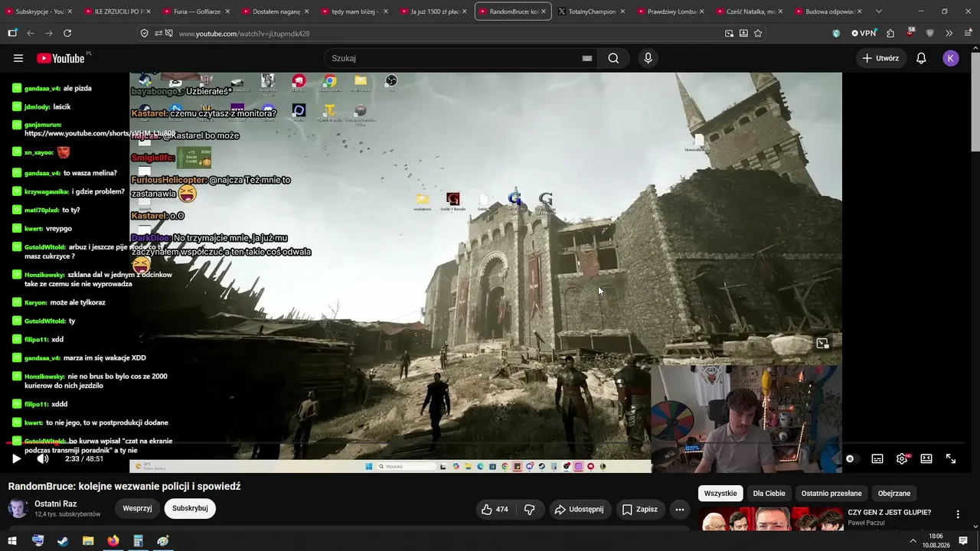Open Firefox from the taskbar

(113, 541)
